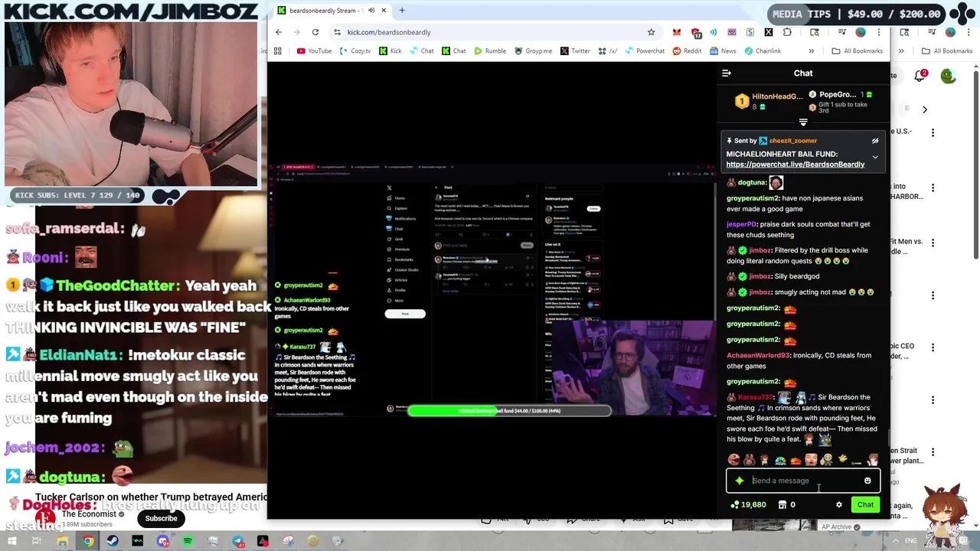Viewport: 980px width, 551px height.
Task: Go back in the browser
Action: pos(279,32)
